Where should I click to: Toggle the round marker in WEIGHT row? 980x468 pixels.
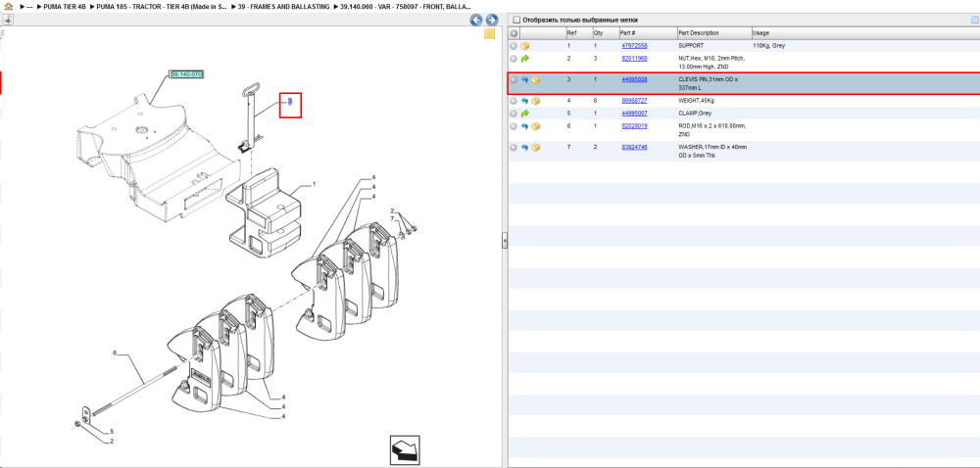pyautogui.click(x=514, y=101)
